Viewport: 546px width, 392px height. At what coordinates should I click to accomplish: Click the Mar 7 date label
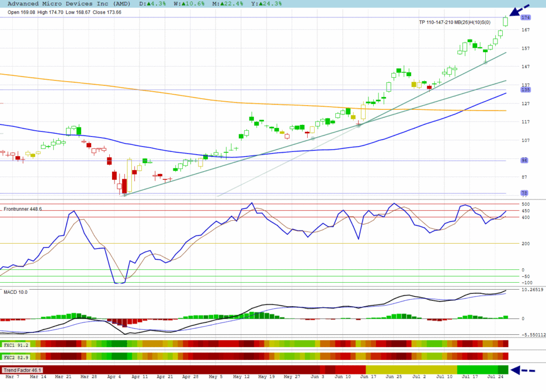click(x=13, y=377)
